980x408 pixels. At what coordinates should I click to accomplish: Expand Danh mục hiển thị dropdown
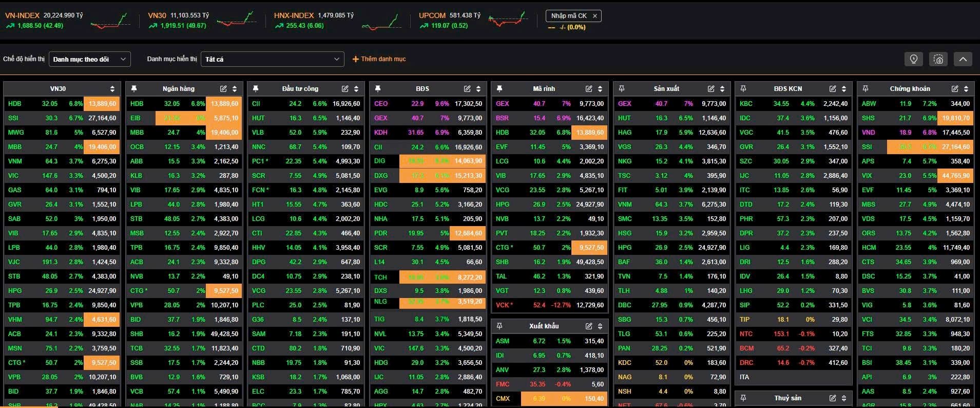point(272,59)
